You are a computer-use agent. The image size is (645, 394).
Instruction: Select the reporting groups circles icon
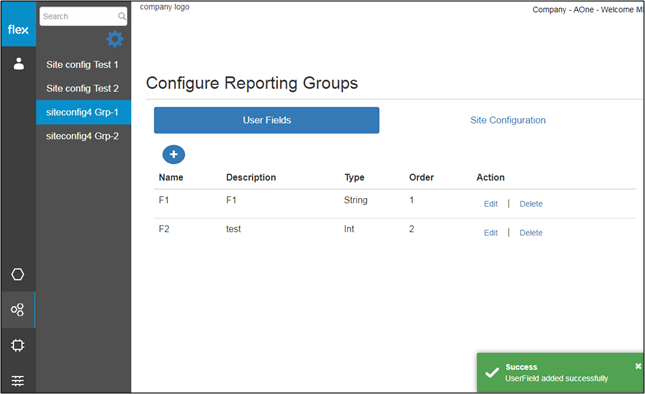[18, 310]
